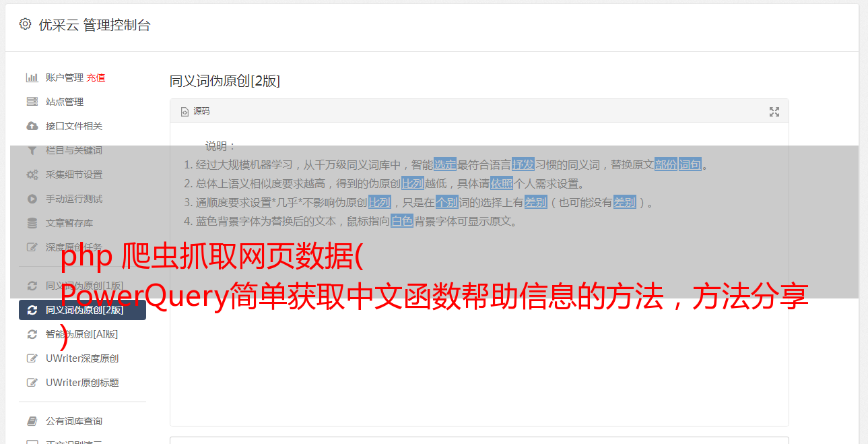Open 优采云 管理控制台 header title link
The image size is (868, 444).
point(94,25)
